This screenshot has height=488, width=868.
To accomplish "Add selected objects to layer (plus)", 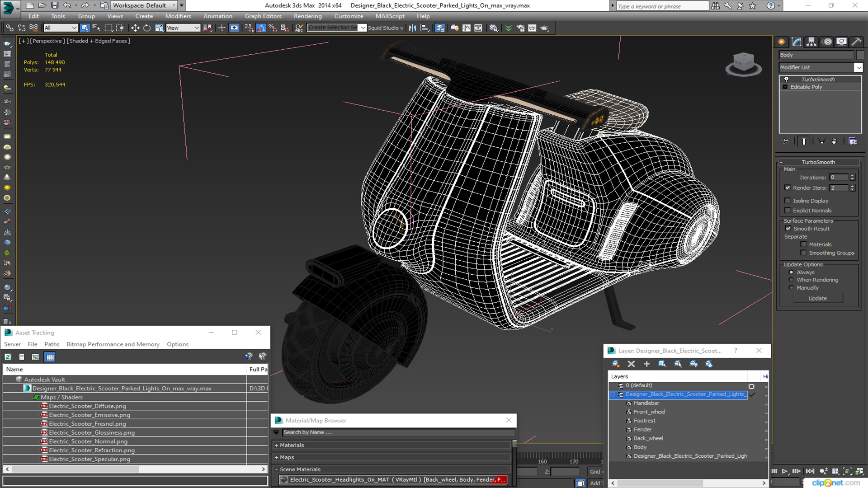I will [646, 364].
